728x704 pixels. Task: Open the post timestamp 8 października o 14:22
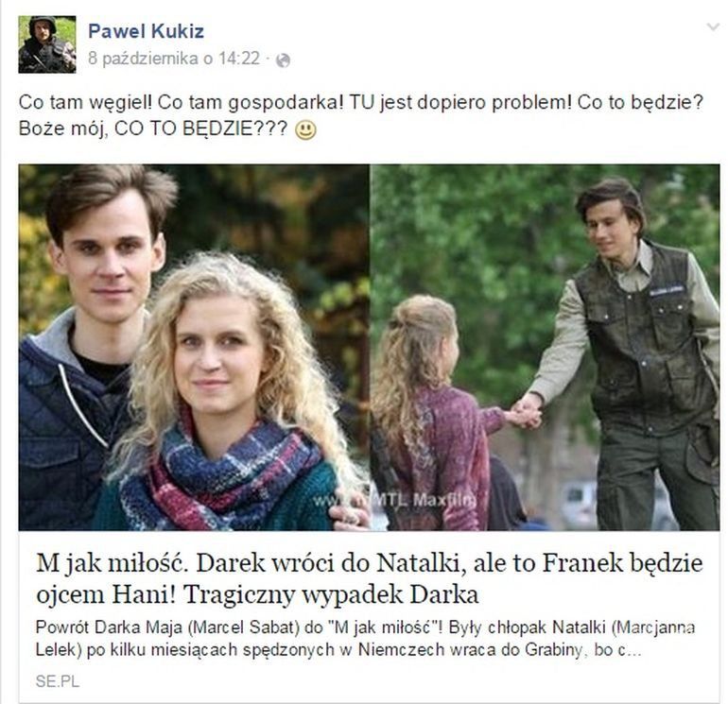(x=174, y=59)
